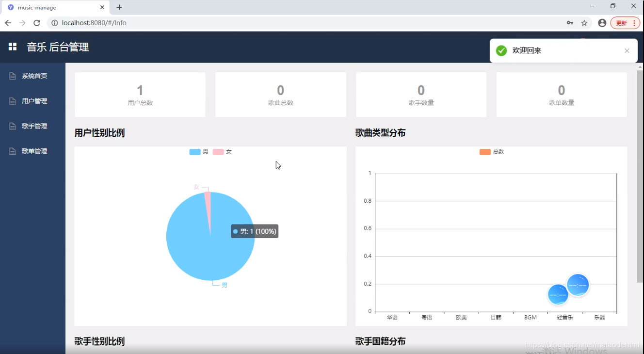Click the 欧美 axis label
644x354 pixels.
(x=461, y=318)
